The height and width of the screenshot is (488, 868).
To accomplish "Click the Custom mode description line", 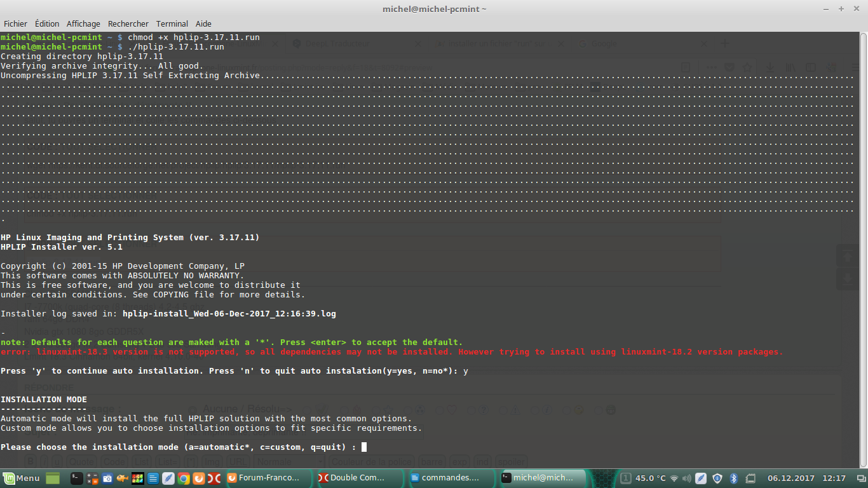I will tap(212, 428).
